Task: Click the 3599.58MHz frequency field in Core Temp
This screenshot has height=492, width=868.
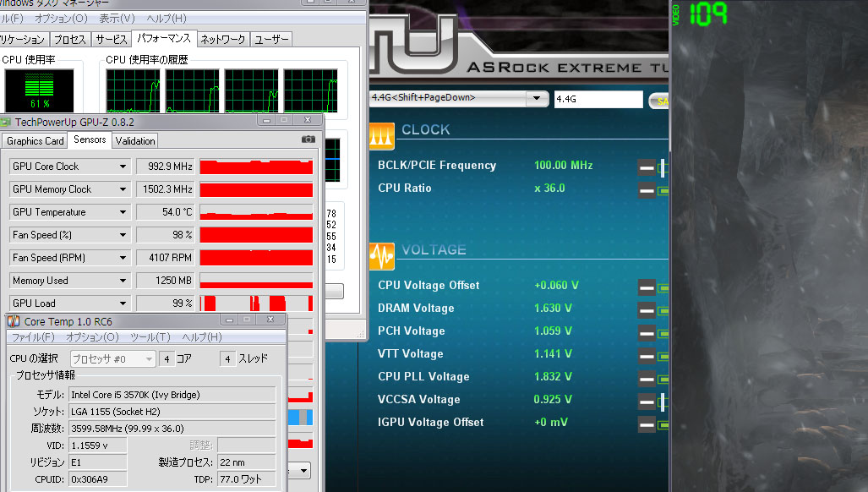Action: pyautogui.click(x=172, y=429)
